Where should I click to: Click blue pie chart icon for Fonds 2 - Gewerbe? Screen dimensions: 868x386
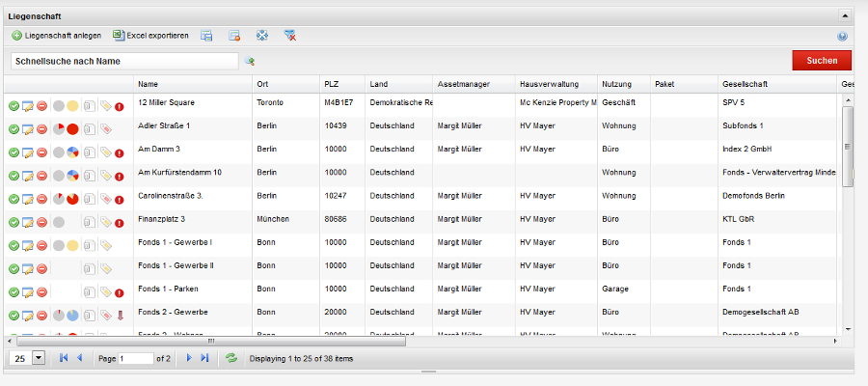coord(72,316)
